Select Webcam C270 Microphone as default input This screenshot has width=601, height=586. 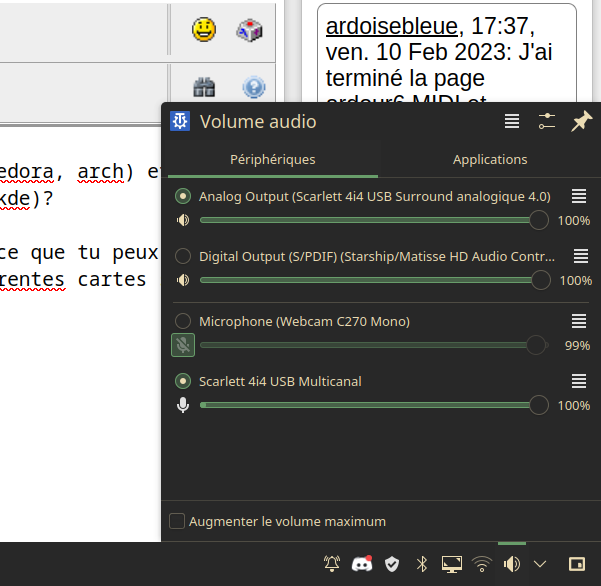click(x=183, y=321)
